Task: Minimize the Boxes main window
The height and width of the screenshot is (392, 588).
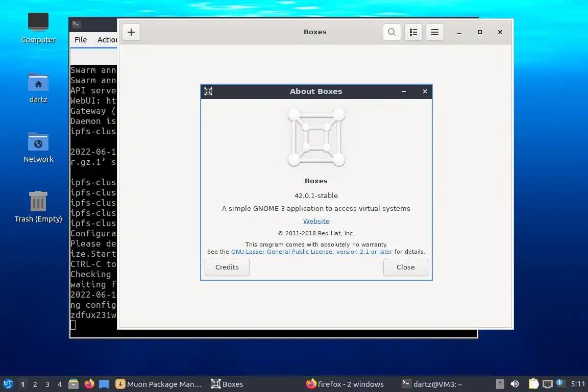Action: click(459, 32)
